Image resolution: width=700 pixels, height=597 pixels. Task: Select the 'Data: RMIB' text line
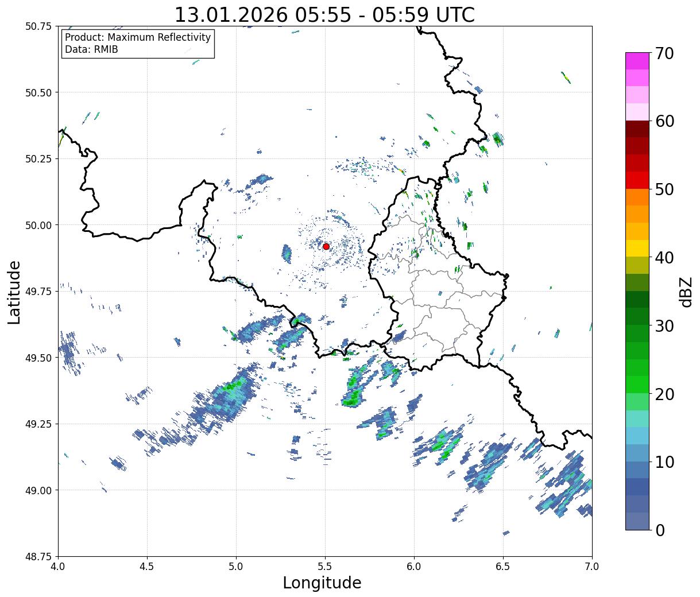tap(91, 50)
